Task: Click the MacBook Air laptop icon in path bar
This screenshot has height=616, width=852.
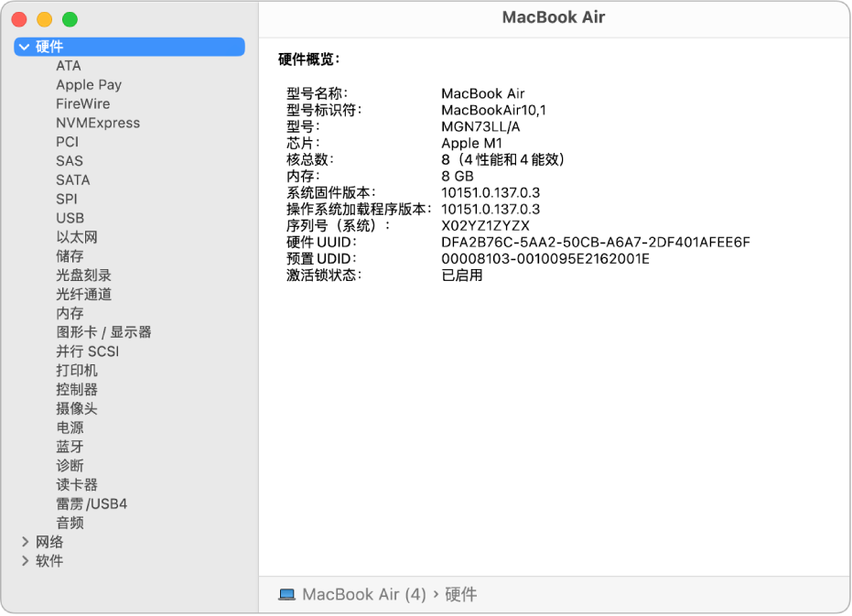Action: pyautogui.click(x=287, y=595)
